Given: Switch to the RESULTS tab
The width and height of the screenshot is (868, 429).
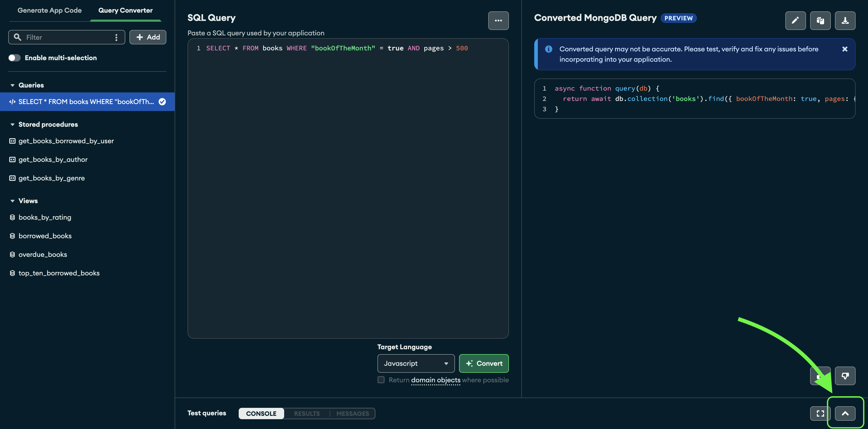Looking at the screenshot, I should [307, 414].
